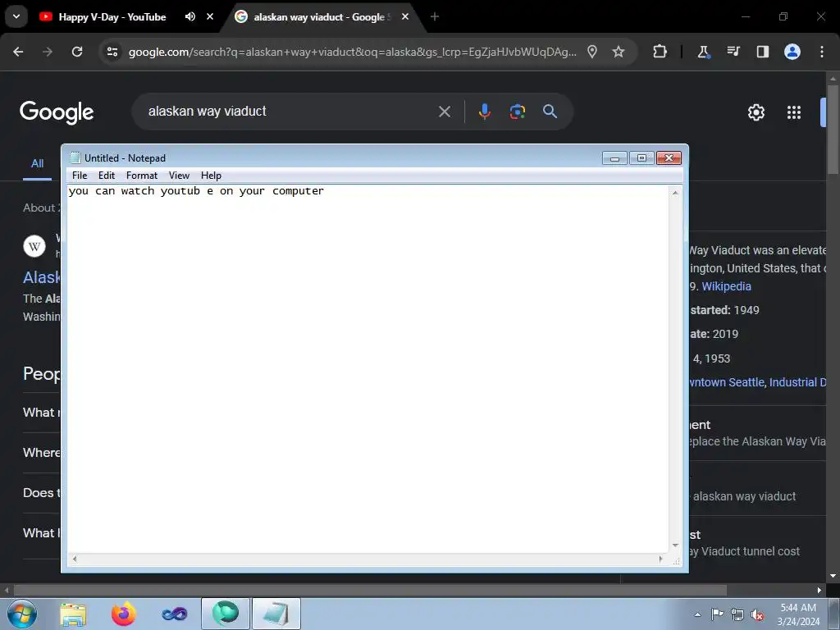
Task: Click the Chrome address bar URL
Action: 352,52
